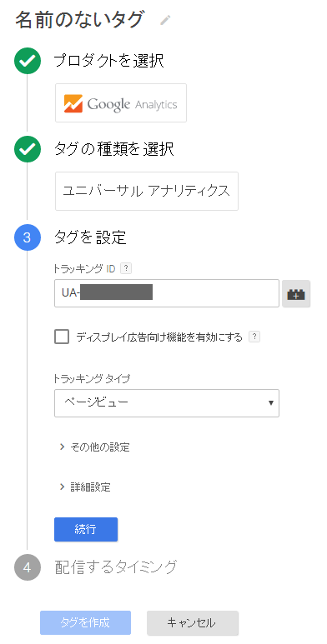Click the pencil icon to rename tag
This screenshot has width=327, height=644.
pyautogui.click(x=165, y=20)
